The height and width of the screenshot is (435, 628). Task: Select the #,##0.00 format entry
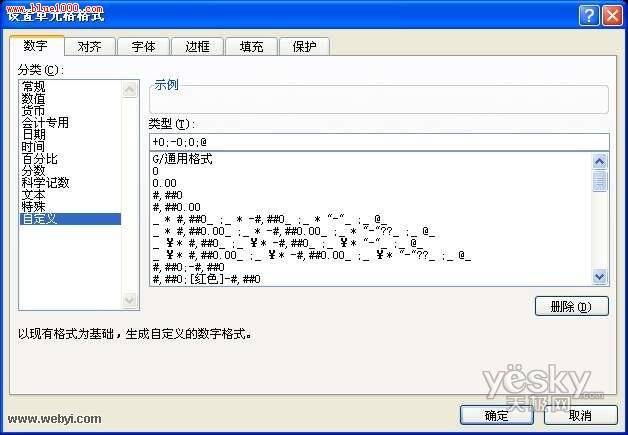176,207
